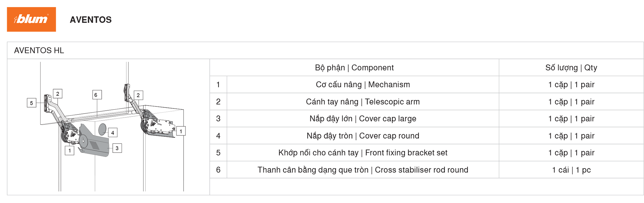This screenshot has width=644, height=203.
Task: Click the AVENTOS heading text
Action: pos(91,20)
